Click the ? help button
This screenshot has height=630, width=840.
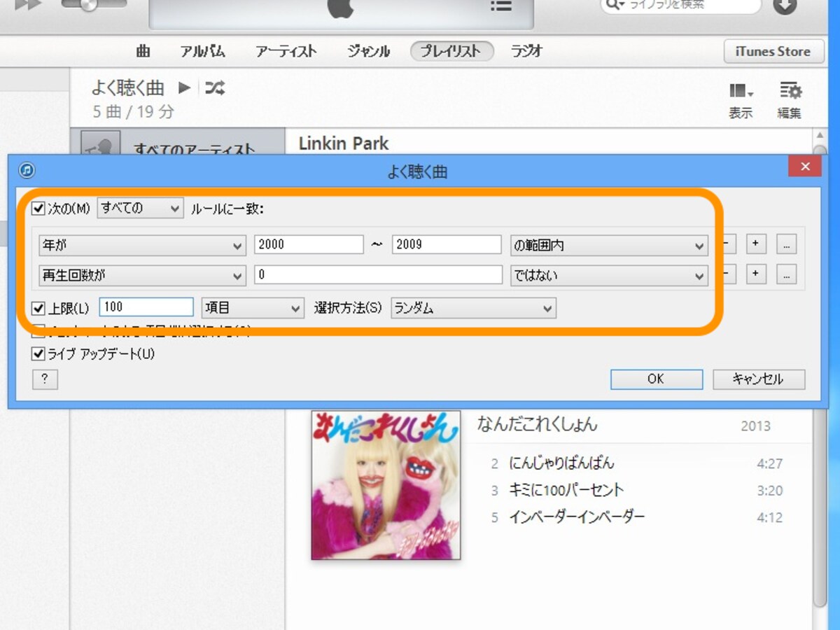[x=45, y=379]
